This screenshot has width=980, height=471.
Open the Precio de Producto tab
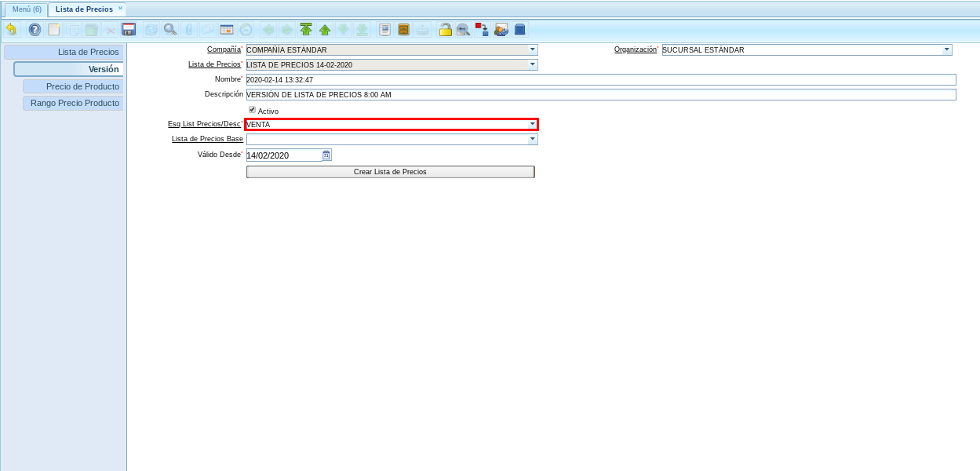point(73,86)
